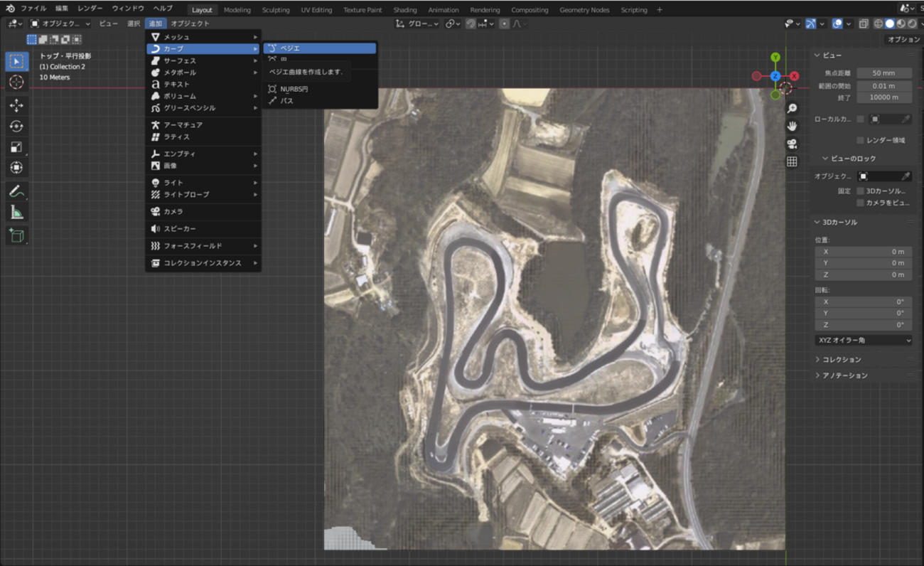The image size is (924, 566).
Task: Select the Add Cube tool
Action: 16,235
